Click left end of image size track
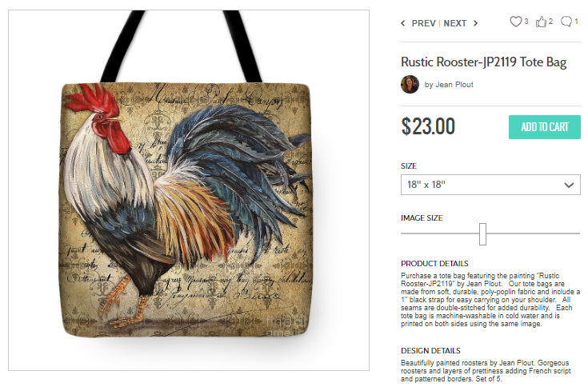588x391 pixels. (x=403, y=233)
